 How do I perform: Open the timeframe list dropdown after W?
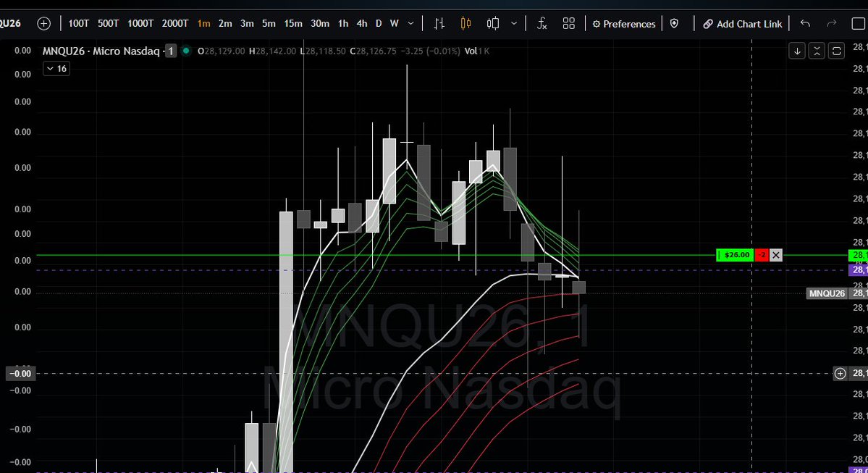[x=410, y=23]
